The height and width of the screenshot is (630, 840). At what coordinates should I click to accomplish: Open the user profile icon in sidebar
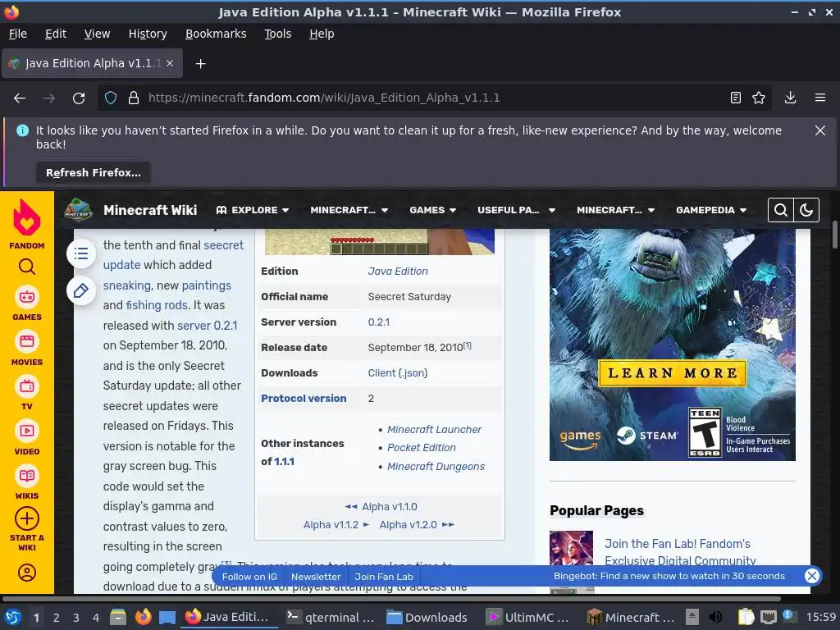27,572
